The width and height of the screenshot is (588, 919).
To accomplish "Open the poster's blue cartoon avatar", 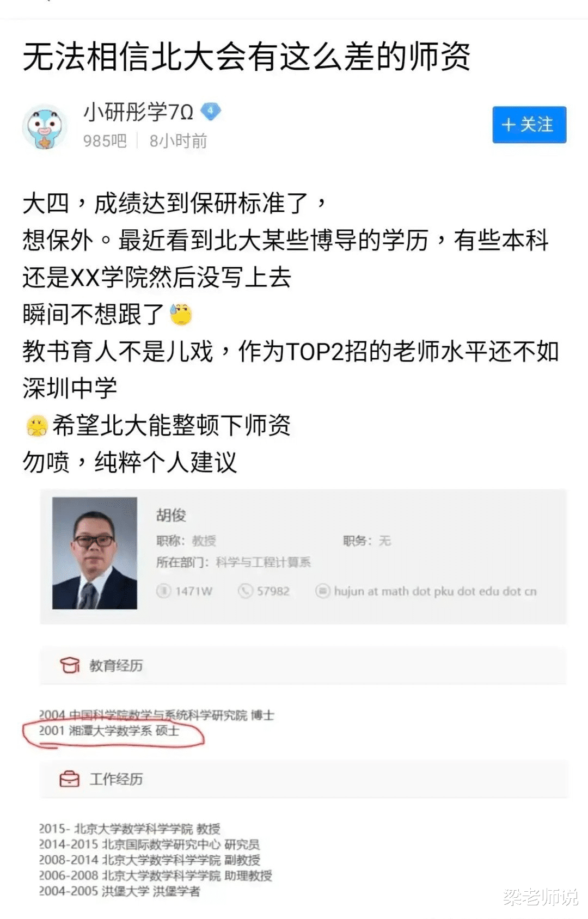I will point(45,126).
